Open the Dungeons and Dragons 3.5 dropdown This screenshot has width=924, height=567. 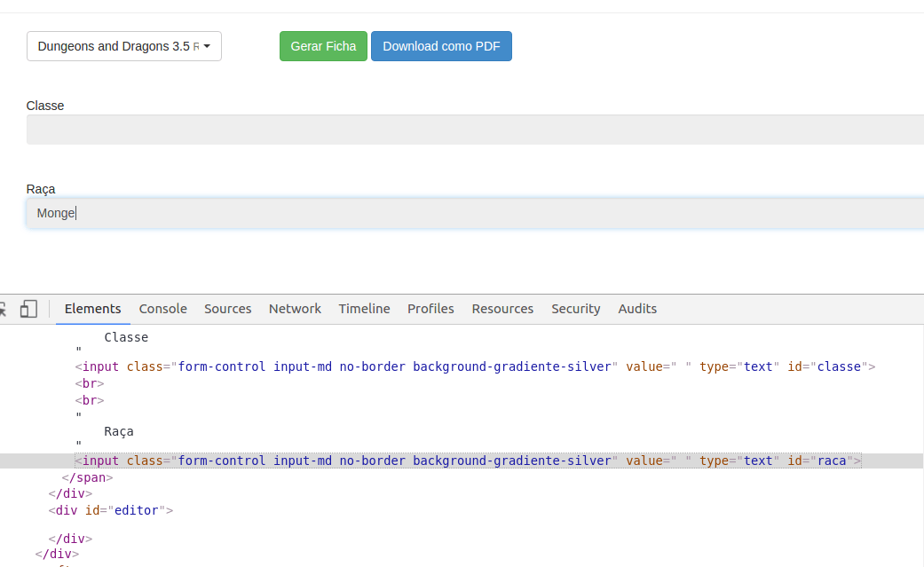123,45
